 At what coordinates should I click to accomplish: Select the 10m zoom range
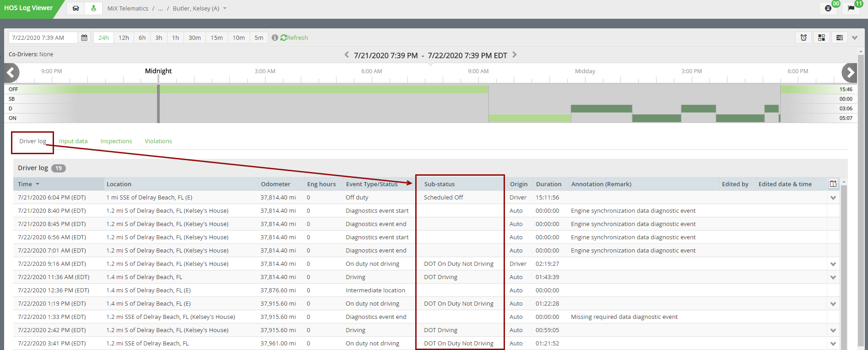coord(239,38)
